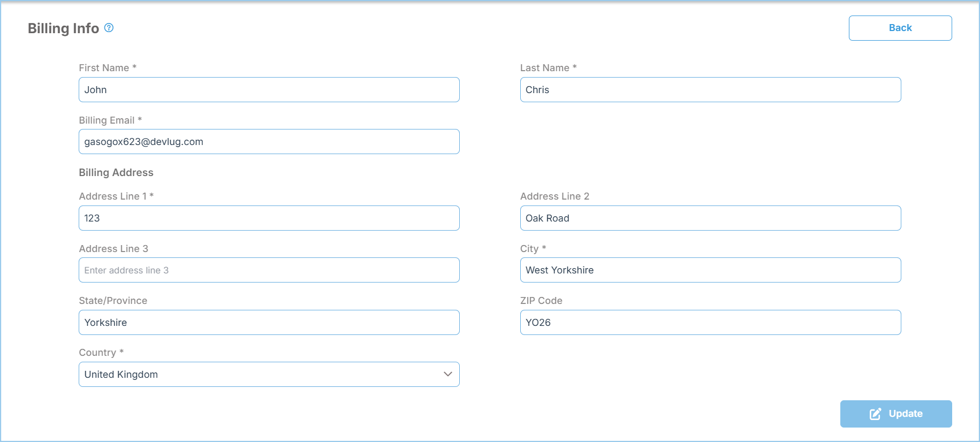Click the Billing Address section heading
980x442 pixels.
coord(116,172)
